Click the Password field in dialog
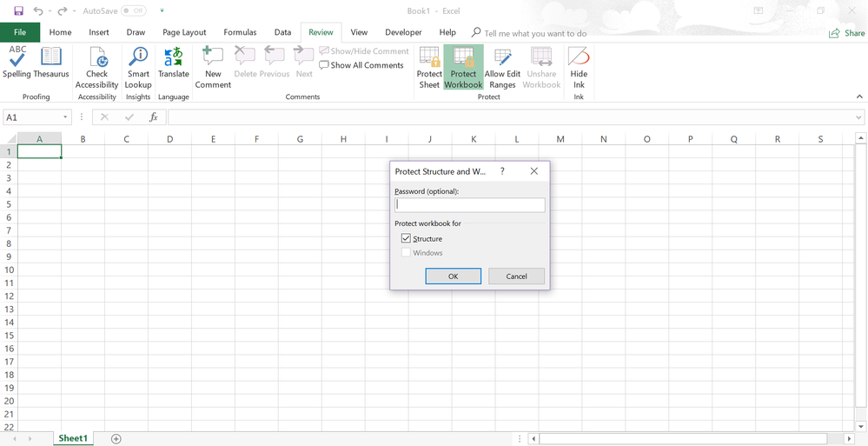 click(x=469, y=204)
